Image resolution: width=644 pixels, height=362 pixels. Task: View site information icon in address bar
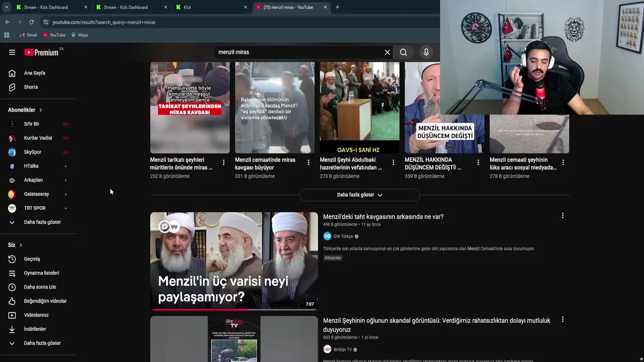point(46,22)
